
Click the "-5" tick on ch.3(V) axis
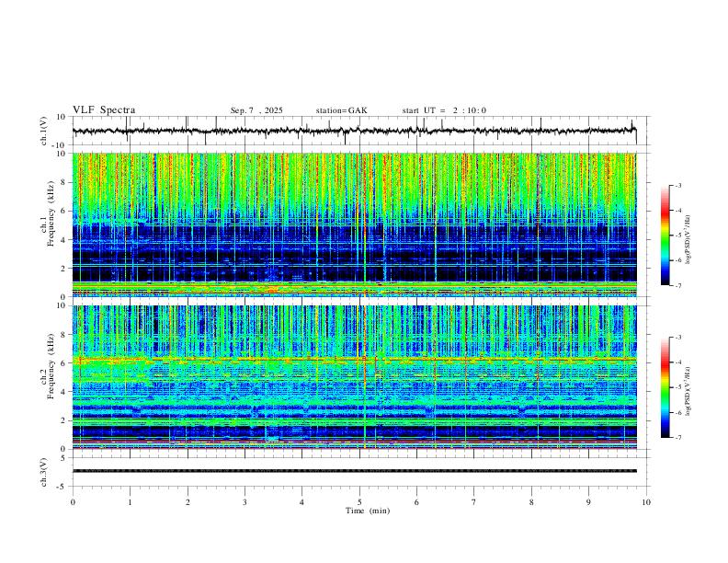(63, 487)
